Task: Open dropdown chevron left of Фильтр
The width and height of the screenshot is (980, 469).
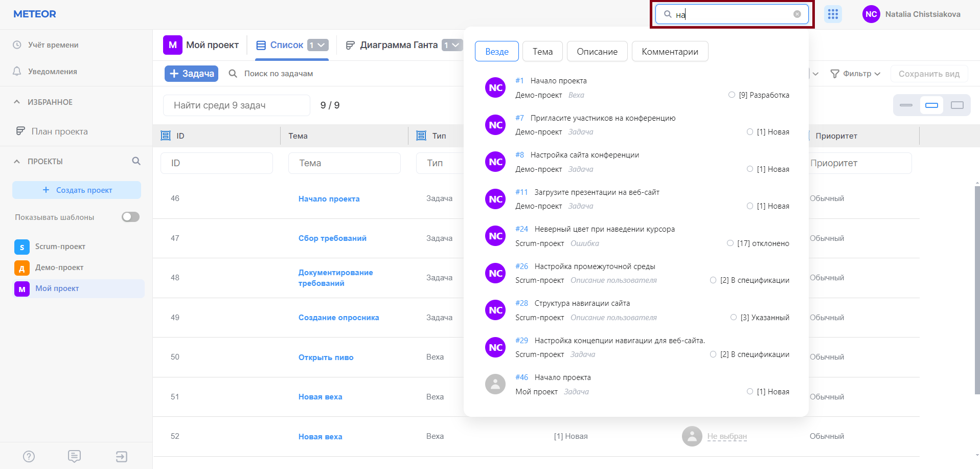Action: pyautogui.click(x=815, y=74)
